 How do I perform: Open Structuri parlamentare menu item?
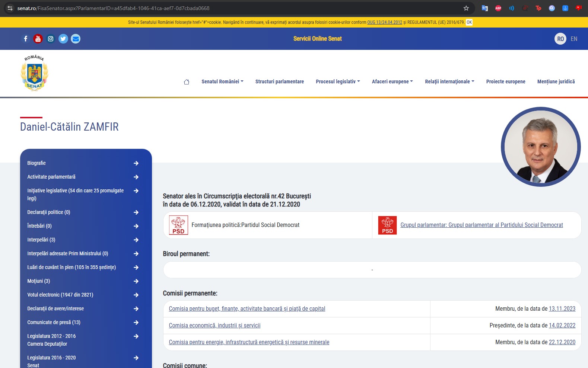[x=279, y=81]
